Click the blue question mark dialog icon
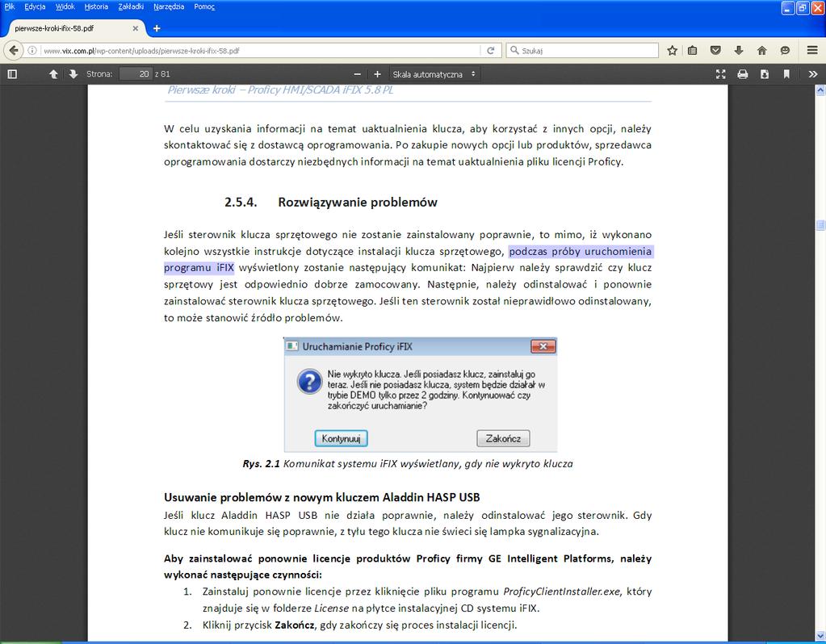826x644 pixels. 309,381
